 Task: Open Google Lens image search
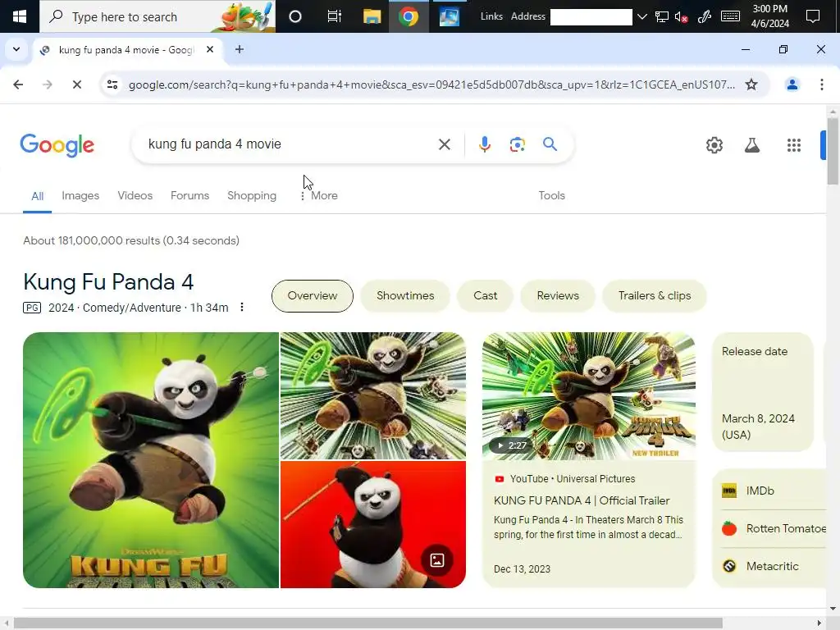[x=517, y=144]
